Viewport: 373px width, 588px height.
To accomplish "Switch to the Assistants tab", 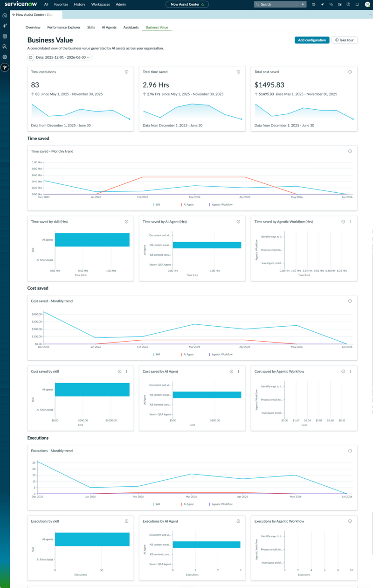I will coord(131,28).
